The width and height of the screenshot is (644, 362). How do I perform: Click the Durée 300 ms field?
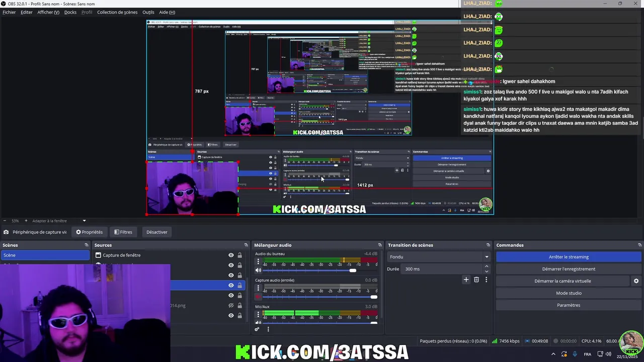point(443,269)
